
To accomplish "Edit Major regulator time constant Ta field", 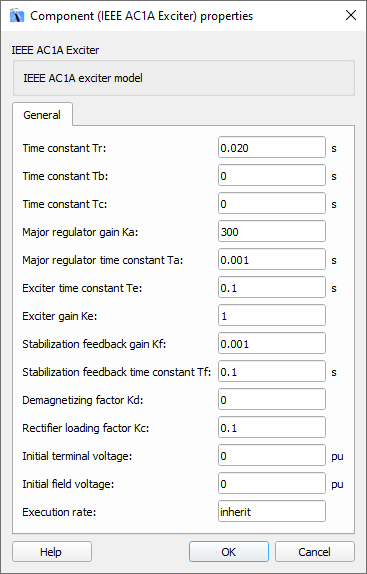I will (x=272, y=260).
